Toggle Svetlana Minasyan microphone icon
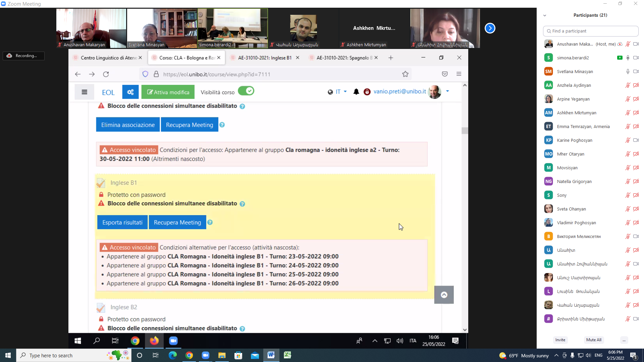 (628, 71)
